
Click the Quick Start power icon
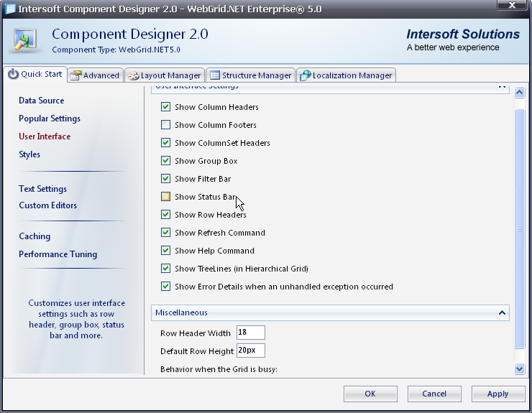point(13,74)
